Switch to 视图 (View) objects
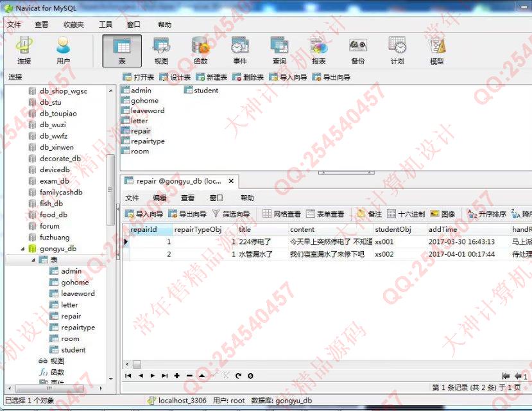This screenshot has height=411, width=532. point(161,51)
